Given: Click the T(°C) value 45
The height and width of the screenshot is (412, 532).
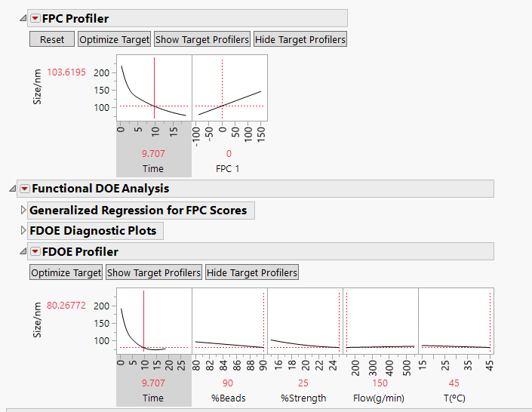Looking at the screenshot, I should [x=454, y=383].
